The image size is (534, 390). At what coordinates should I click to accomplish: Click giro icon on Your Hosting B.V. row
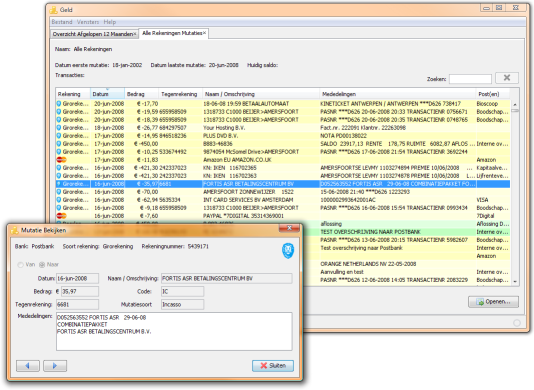[59, 128]
